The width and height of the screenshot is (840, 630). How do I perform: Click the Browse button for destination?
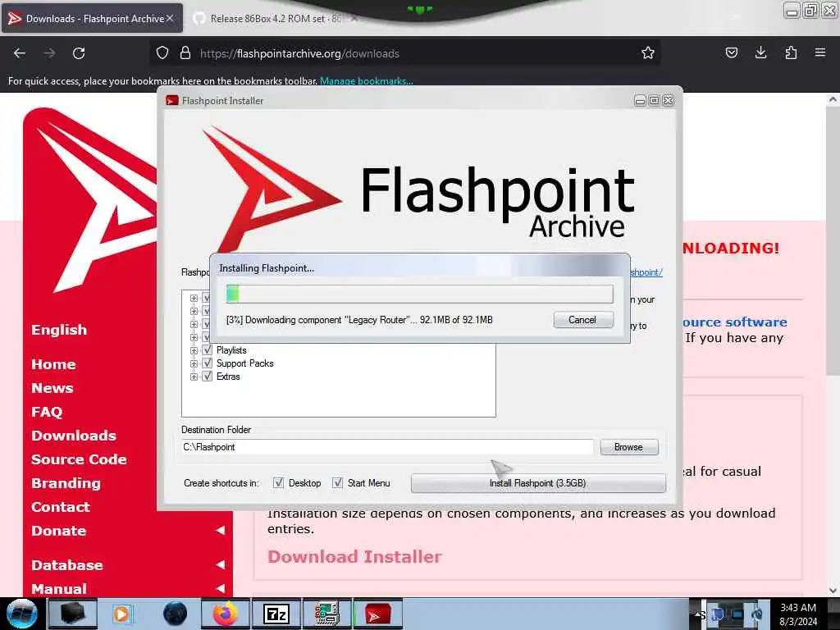pos(629,447)
